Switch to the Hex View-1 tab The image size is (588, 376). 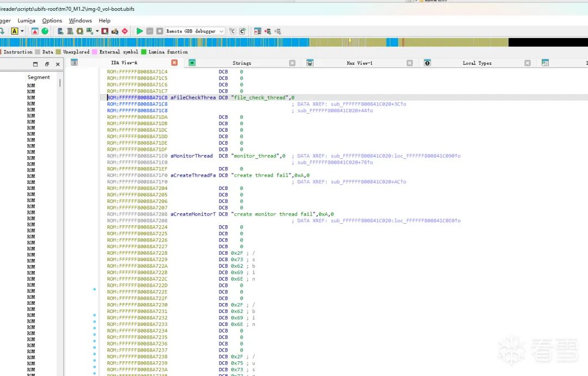point(359,63)
